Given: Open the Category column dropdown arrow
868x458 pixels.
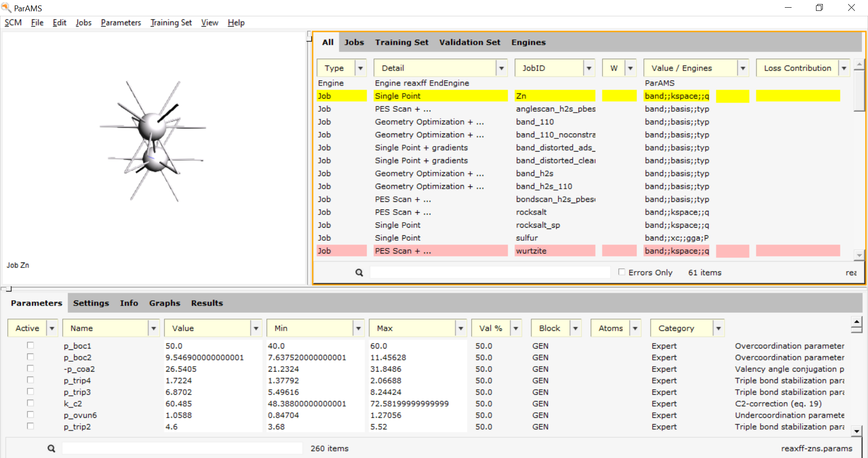Looking at the screenshot, I should tap(718, 328).
